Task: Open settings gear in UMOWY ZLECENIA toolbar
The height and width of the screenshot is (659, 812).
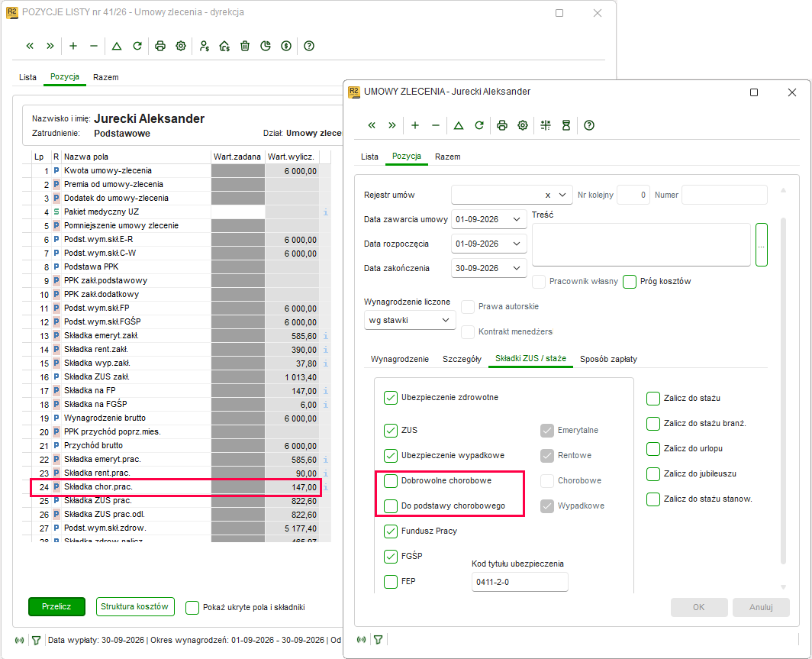Action: (523, 125)
